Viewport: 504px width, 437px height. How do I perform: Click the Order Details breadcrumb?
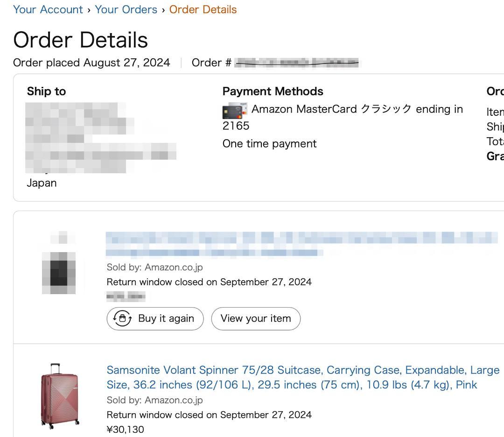pyautogui.click(x=203, y=9)
